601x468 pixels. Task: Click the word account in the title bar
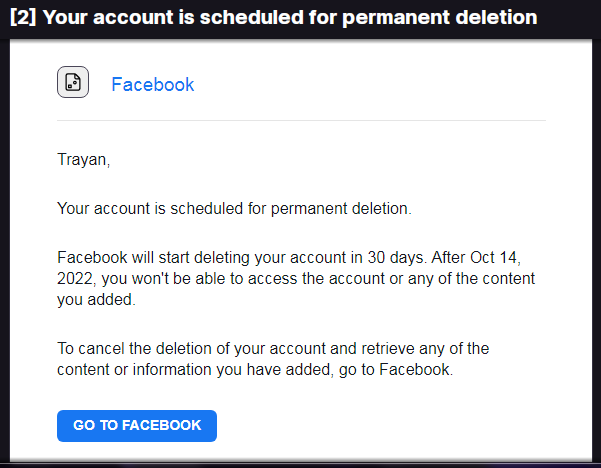click(x=133, y=17)
